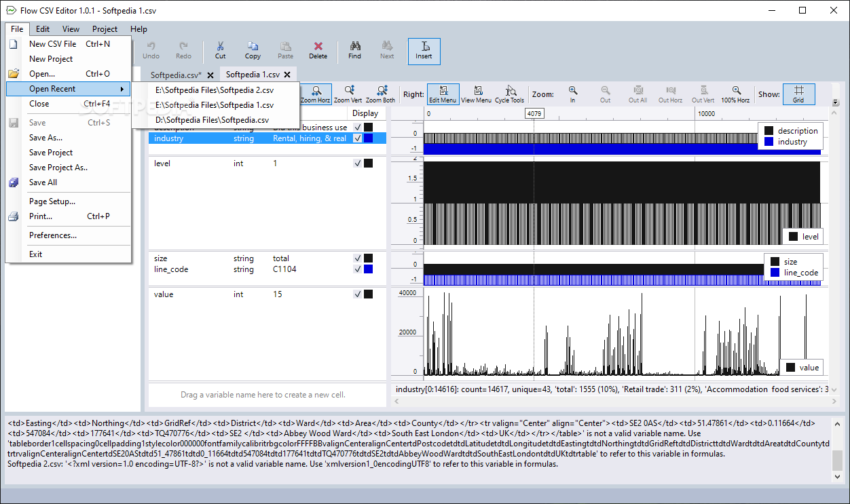Uncheck display checkbox for line_code
This screenshot has height=504, width=850.
pyautogui.click(x=358, y=269)
